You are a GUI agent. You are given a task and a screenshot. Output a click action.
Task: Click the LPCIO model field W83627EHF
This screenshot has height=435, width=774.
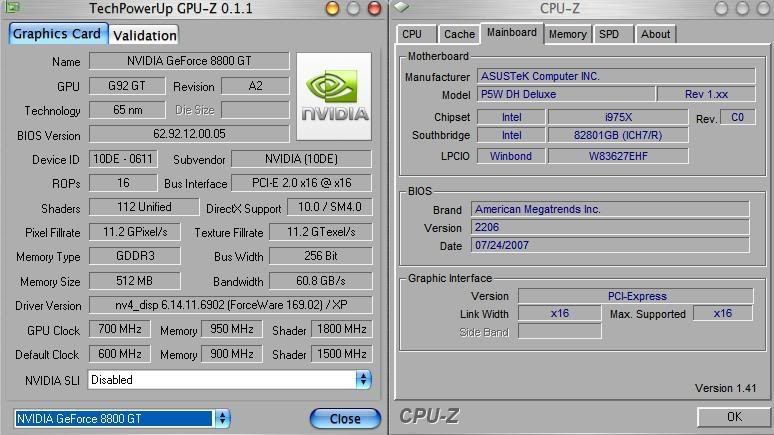pos(618,156)
